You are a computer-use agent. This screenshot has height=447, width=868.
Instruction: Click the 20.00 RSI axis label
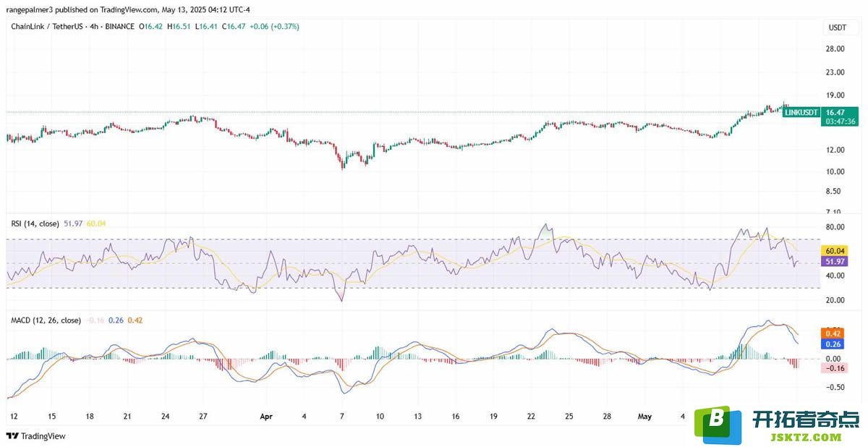835,300
